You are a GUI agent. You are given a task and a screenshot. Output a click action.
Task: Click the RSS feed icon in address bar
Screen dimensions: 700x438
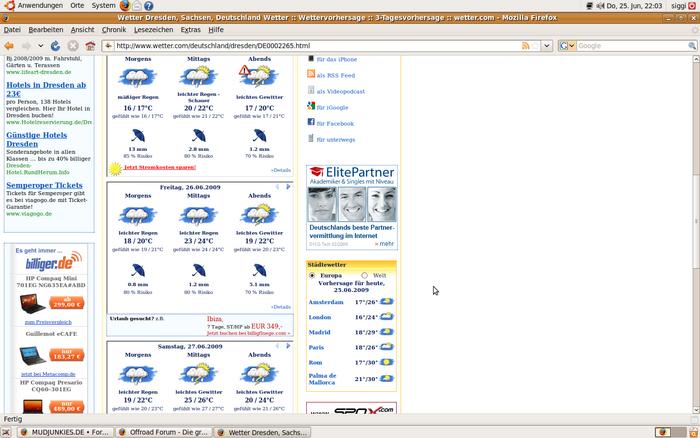tap(525, 46)
